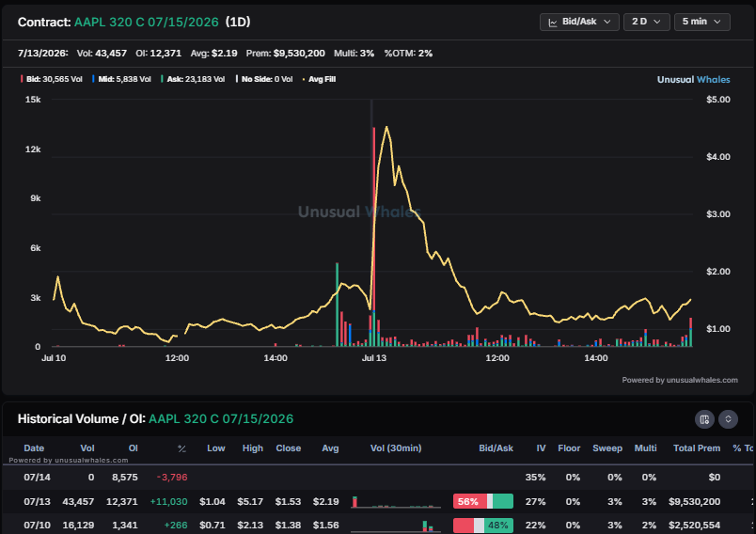Viewport: 756px width, 534px height.
Task: Click the +11,030 OI change value
Action: click(x=168, y=501)
